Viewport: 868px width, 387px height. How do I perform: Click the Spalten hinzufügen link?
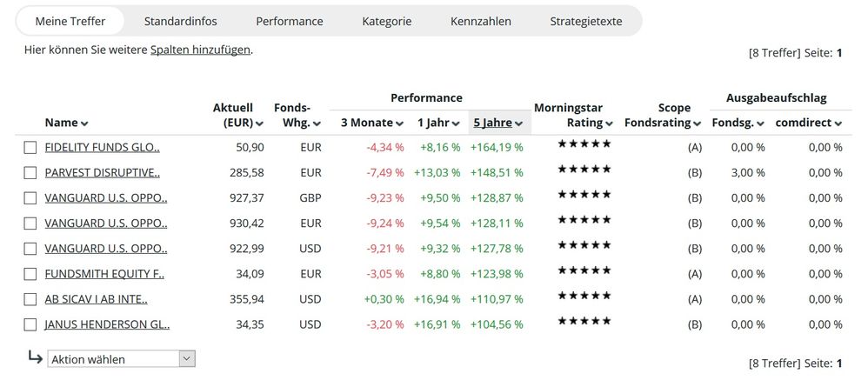pos(200,50)
